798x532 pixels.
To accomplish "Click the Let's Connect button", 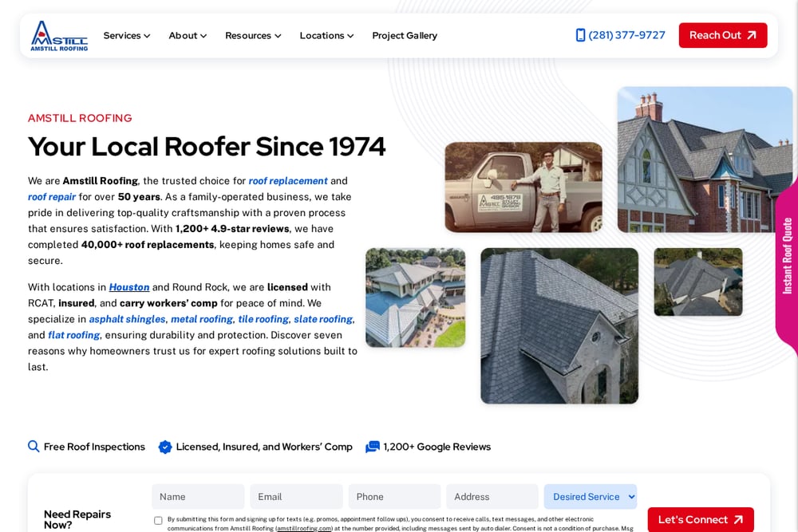I will (x=701, y=519).
